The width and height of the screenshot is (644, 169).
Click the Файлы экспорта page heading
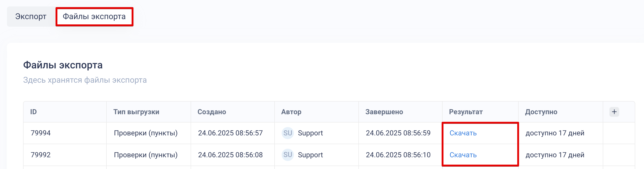(x=63, y=65)
